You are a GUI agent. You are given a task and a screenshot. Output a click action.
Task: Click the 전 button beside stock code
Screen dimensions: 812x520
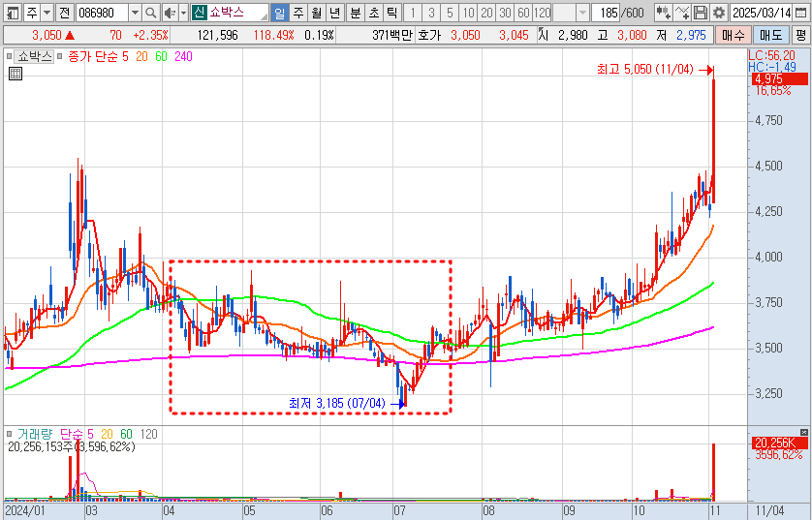pos(64,13)
